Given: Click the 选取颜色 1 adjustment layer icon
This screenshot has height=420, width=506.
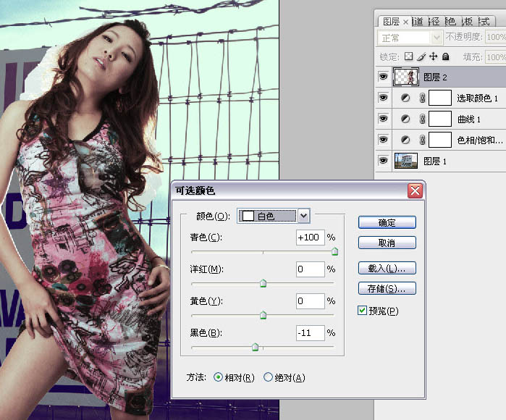Looking at the screenshot, I should pos(406,98).
